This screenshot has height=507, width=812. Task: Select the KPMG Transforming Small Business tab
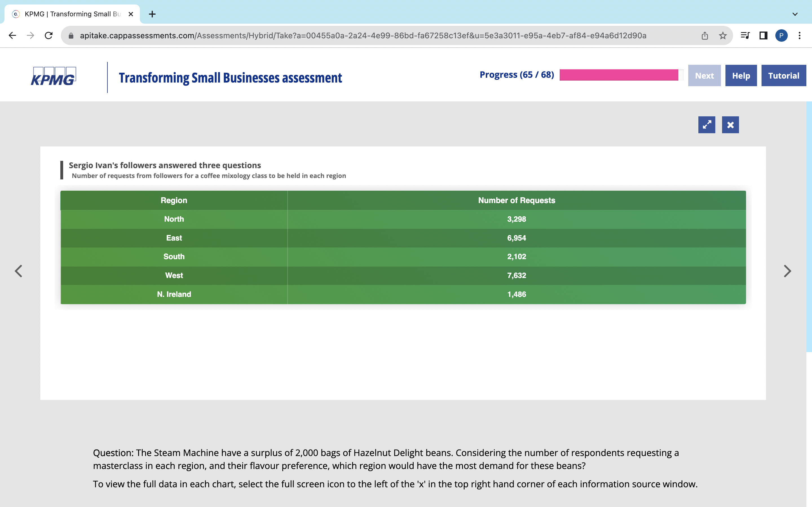click(x=72, y=14)
